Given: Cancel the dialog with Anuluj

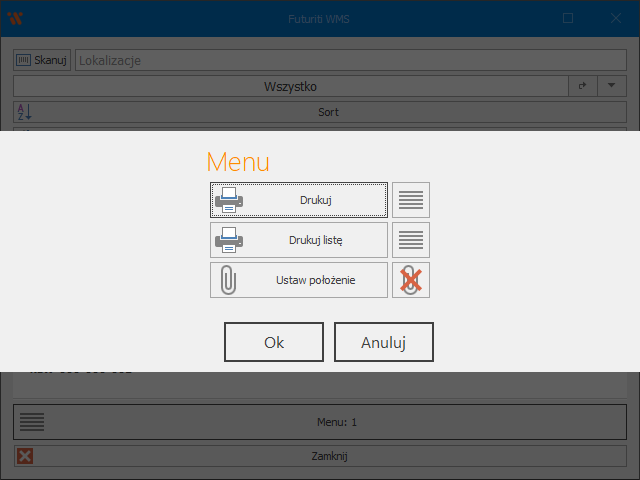Looking at the screenshot, I should click(383, 342).
